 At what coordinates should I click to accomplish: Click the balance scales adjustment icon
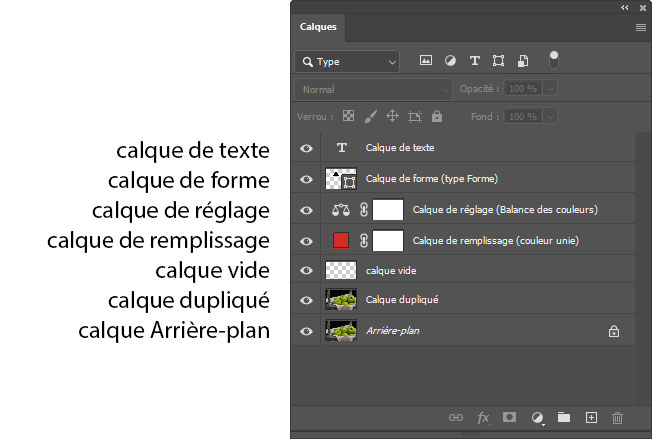(341, 210)
